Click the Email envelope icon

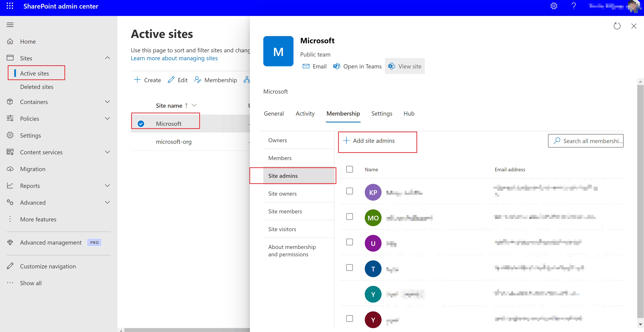click(306, 66)
